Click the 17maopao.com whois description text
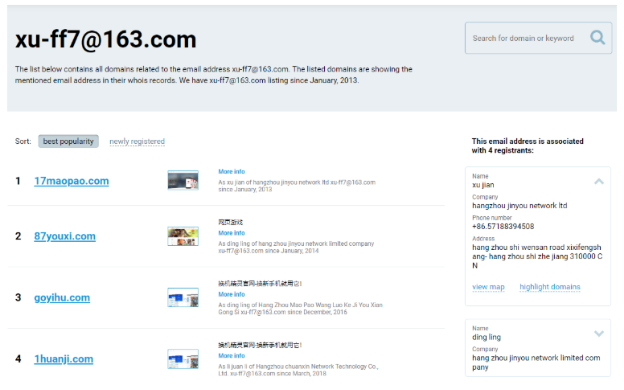 click(297, 186)
